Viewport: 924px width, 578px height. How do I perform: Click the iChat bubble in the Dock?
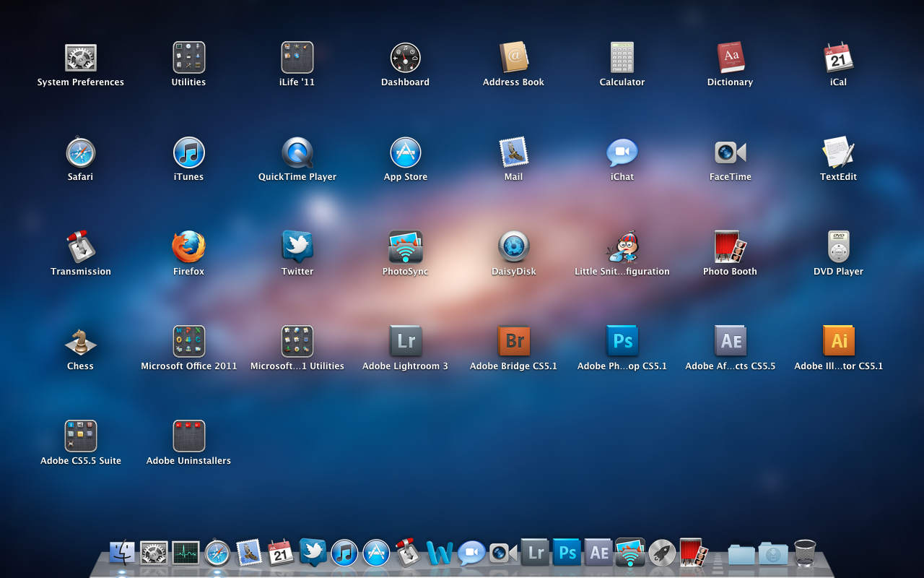point(471,553)
